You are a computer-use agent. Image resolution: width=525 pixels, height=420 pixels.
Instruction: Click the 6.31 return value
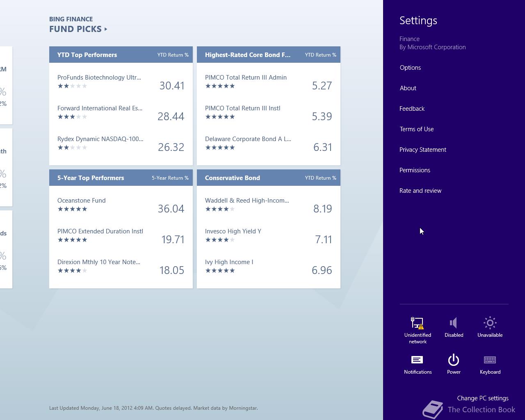[323, 147]
